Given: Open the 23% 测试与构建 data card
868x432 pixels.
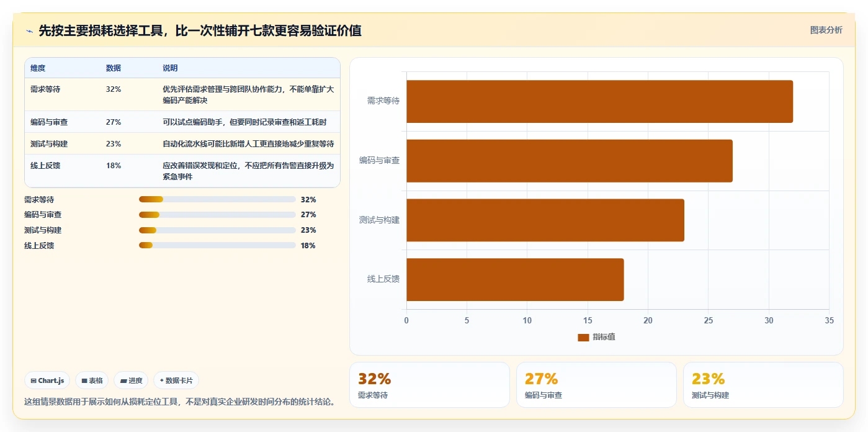Looking at the screenshot, I should coord(763,385).
